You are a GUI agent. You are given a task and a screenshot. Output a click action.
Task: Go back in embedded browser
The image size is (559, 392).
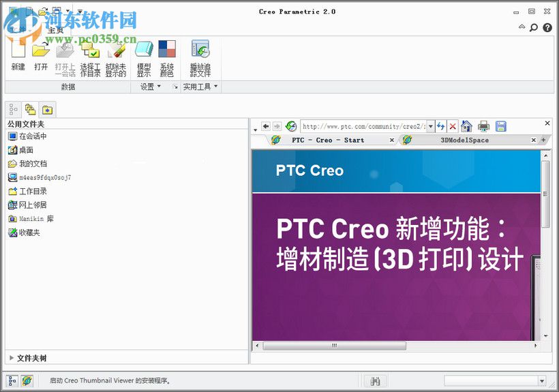click(x=266, y=127)
